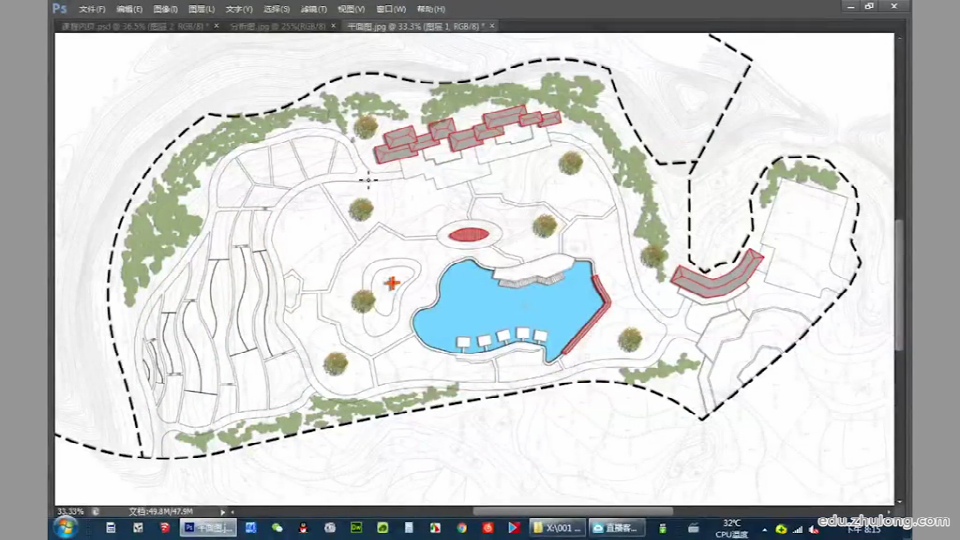Image resolution: width=960 pixels, height=540 pixels.
Task: Select the Photoshop taskbar button
Action: click(x=208, y=527)
